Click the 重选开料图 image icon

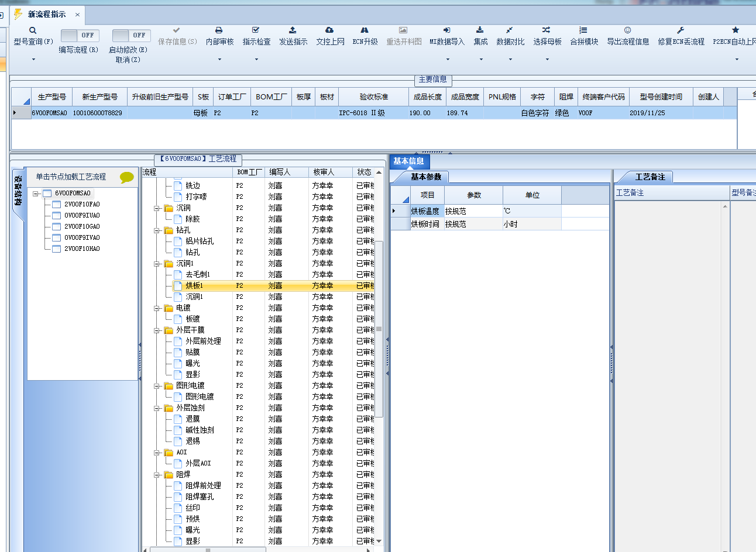pyautogui.click(x=403, y=30)
